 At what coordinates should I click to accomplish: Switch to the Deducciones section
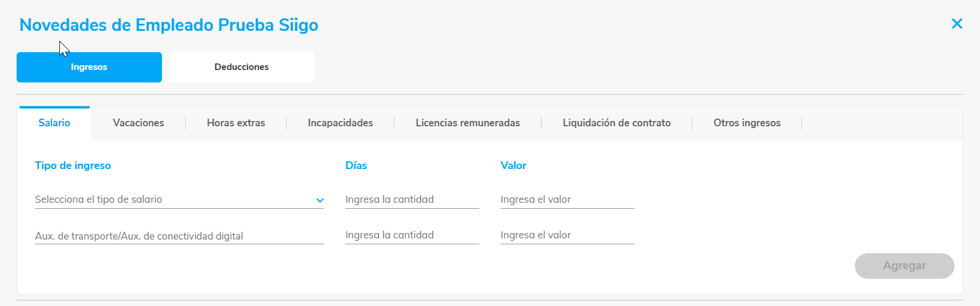[241, 67]
